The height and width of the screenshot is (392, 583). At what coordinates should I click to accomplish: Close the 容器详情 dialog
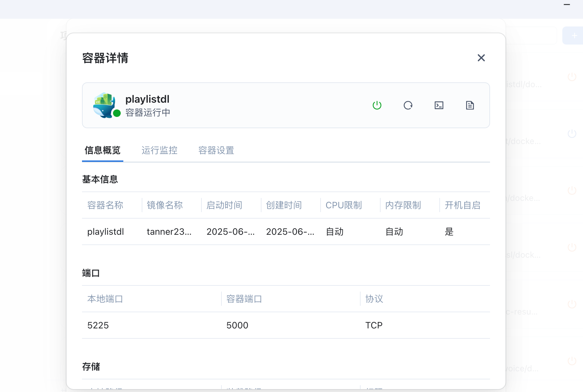pyautogui.click(x=481, y=58)
